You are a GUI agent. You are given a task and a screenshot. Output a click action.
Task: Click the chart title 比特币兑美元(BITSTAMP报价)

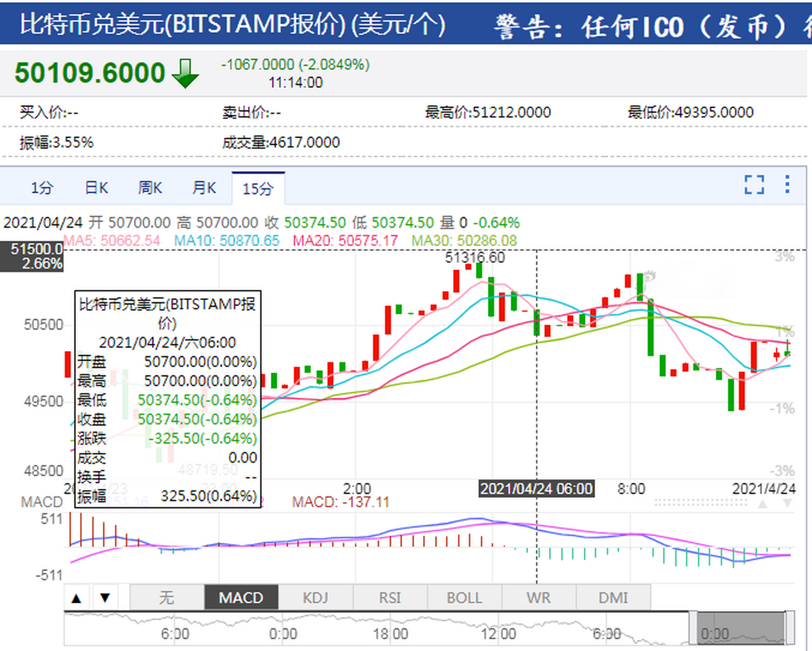click(x=233, y=24)
